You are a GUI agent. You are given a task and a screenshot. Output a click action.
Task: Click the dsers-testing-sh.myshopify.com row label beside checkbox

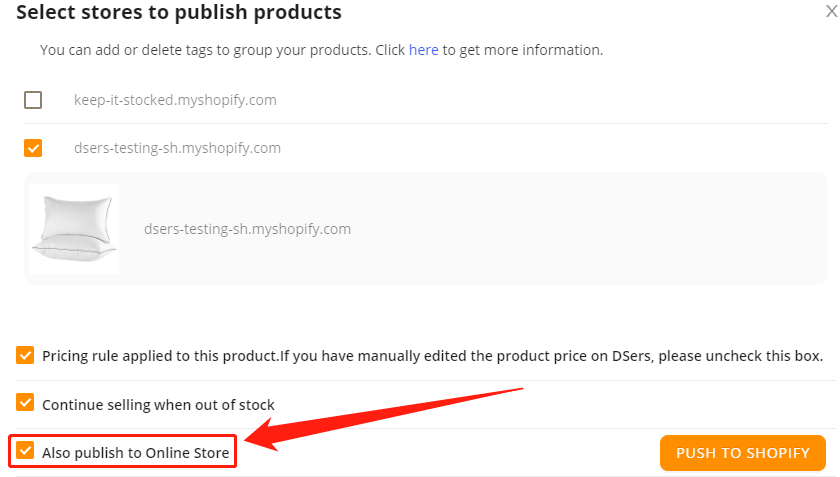(177, 148)
